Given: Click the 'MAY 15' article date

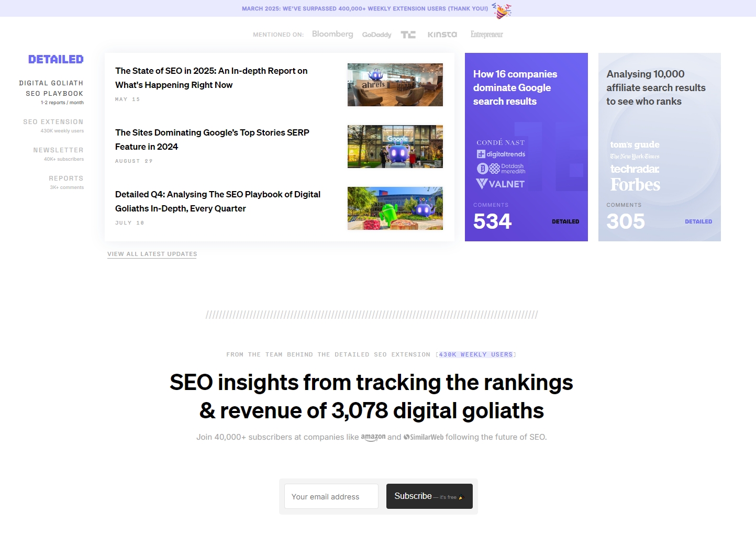Looking at the screenshot, I should 128,99.
